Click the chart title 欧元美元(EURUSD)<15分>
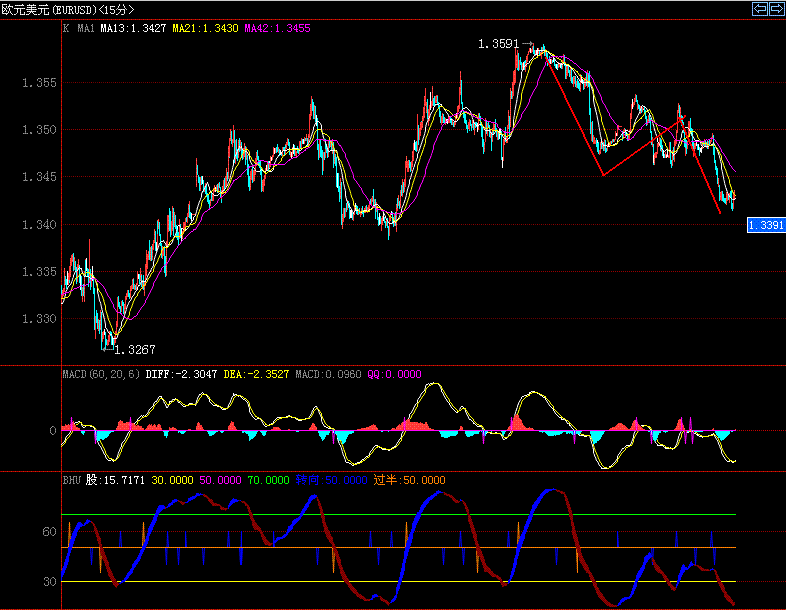The image size is (786, 610). click(68, 10)
